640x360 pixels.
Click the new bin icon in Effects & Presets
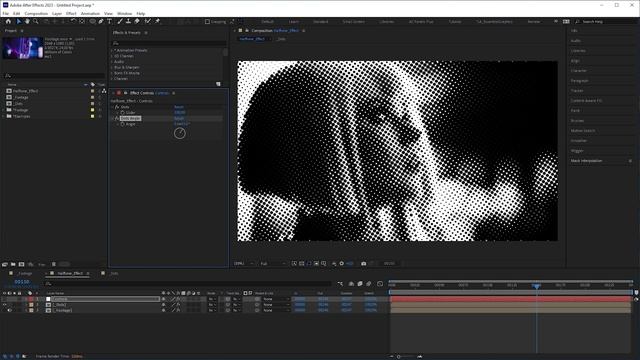[x=218, y=84]
